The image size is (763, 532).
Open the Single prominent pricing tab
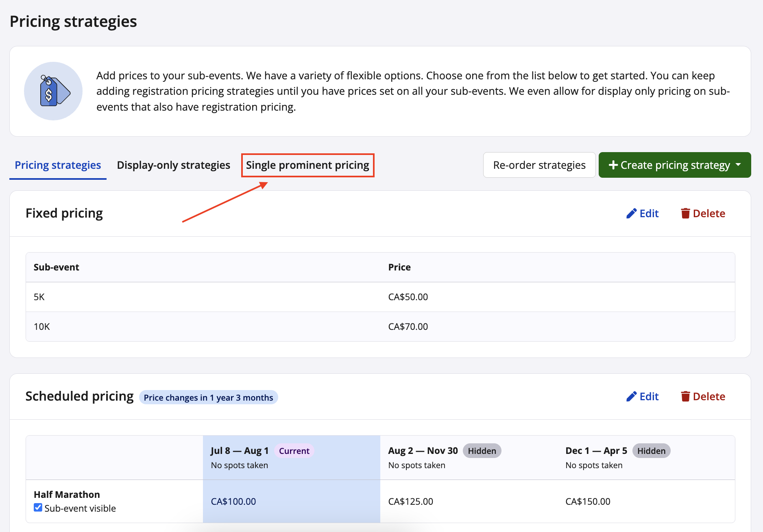tap(307, 165)
